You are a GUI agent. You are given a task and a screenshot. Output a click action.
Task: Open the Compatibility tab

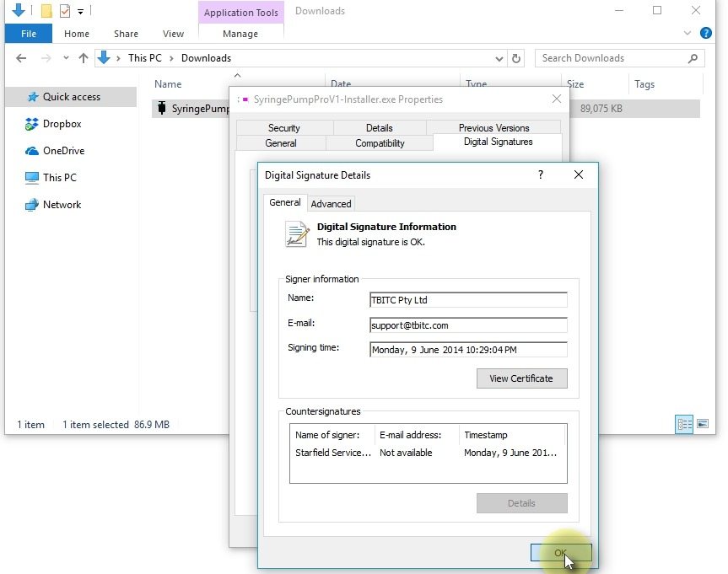coord(380,143)
